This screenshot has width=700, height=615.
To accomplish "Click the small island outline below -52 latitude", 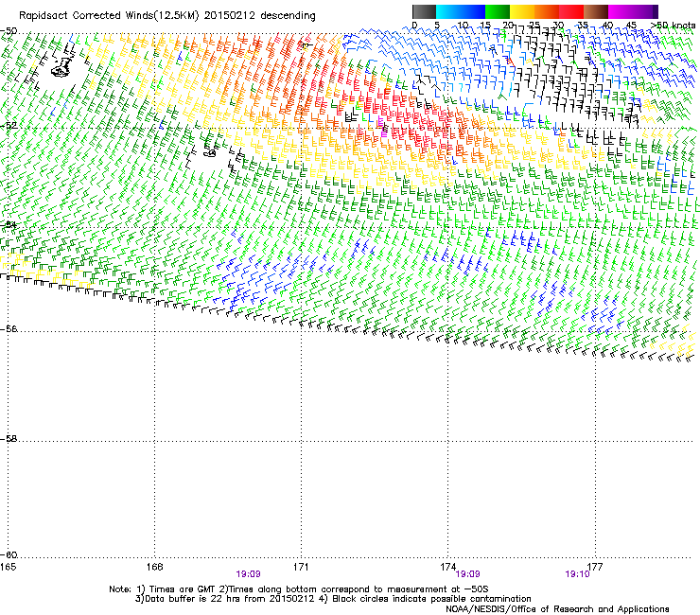I will 210,153.
